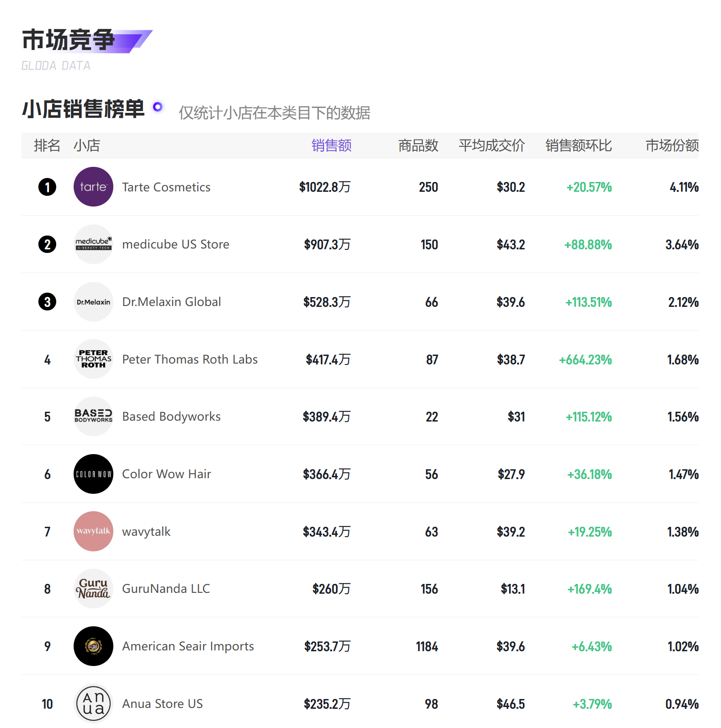Click growth value +88.88%
721x728 pixels.
588,244
